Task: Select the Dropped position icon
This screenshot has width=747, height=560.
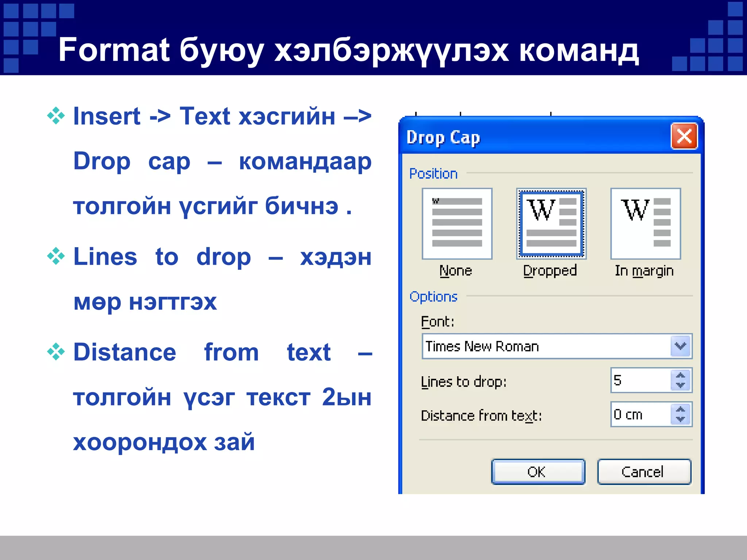Action: point(551,223)
